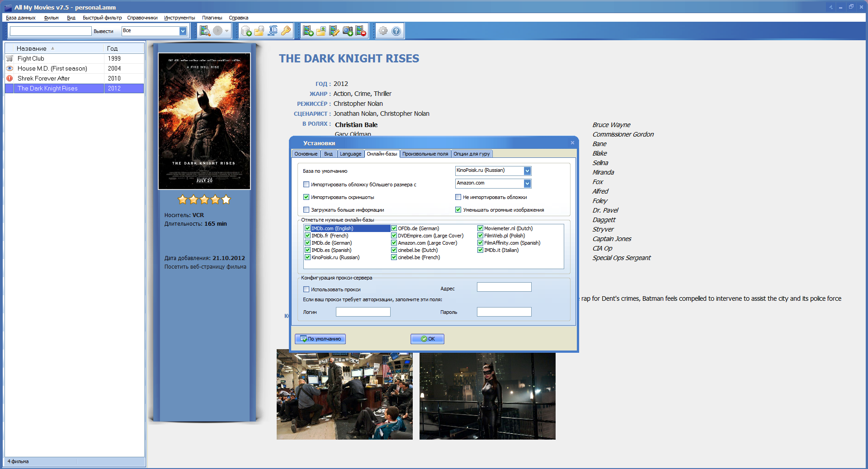Screen dimensions: 868x469
Task: Click the help question mark icon
Action: [x=396, y=31]
